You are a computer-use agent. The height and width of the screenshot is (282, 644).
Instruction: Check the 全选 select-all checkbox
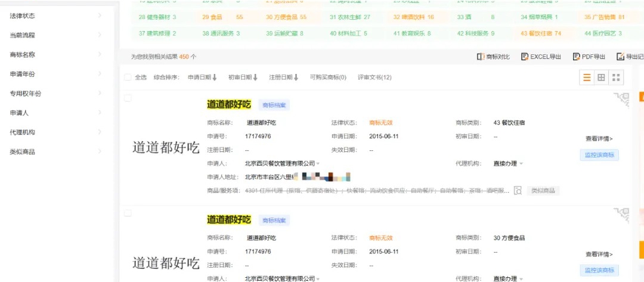(x=128, y=78)
